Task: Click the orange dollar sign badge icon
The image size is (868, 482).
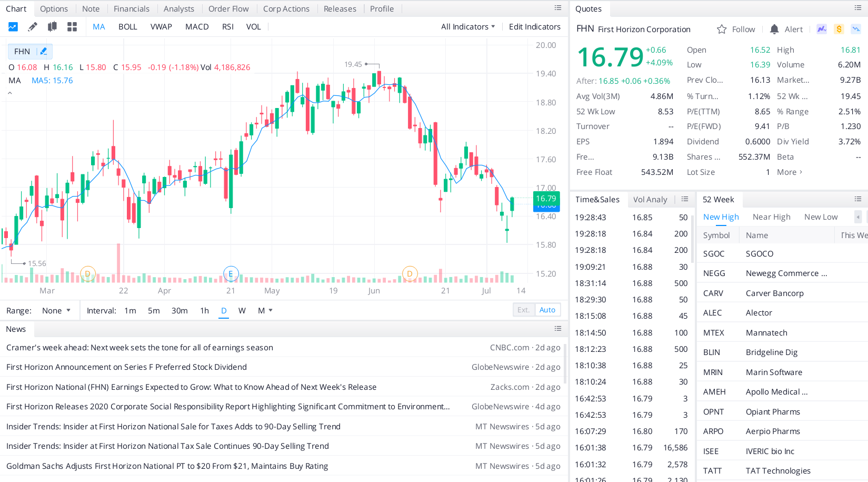Action: tap(839, 29)
